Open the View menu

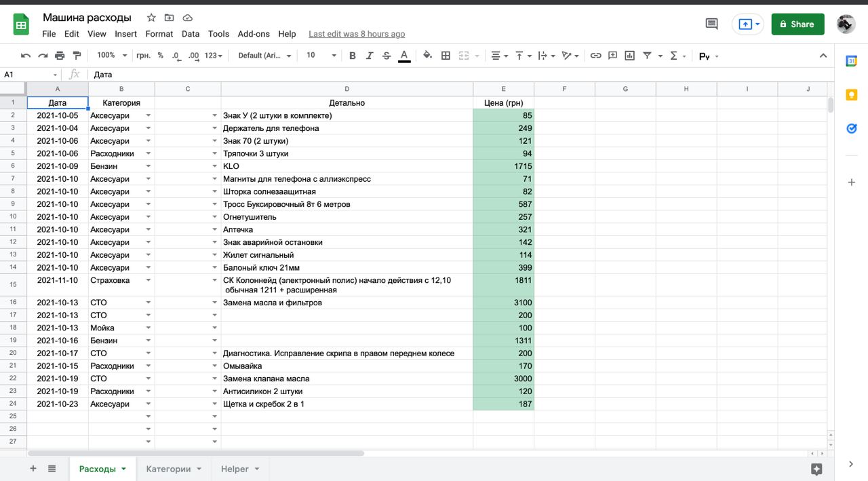[x=97, y=34]
